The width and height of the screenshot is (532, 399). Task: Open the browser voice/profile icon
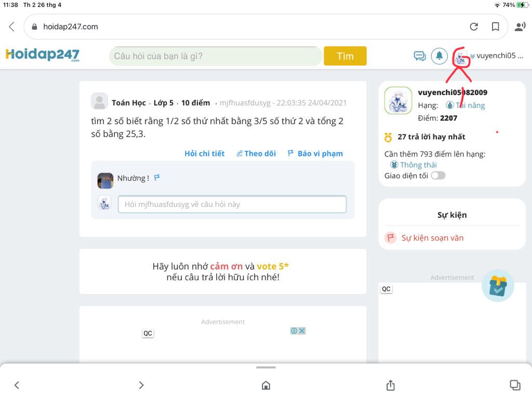[520, 27]
